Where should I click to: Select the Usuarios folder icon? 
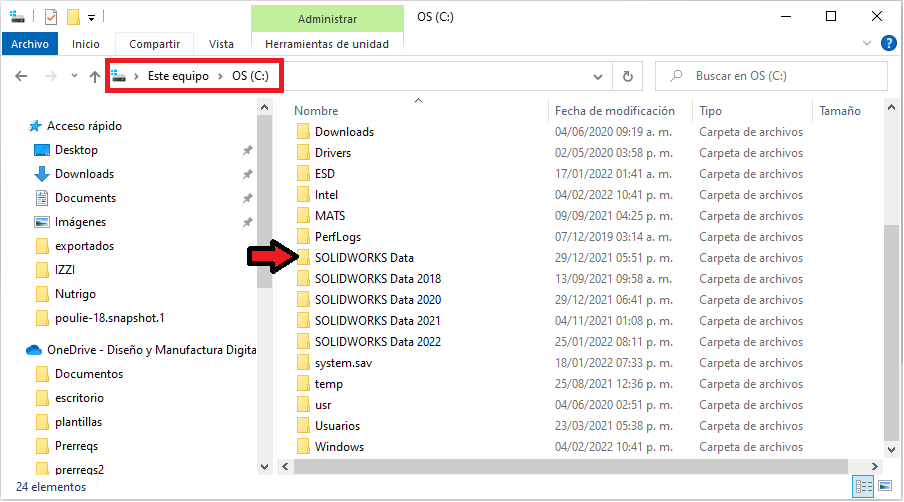[x=303, y=426]
